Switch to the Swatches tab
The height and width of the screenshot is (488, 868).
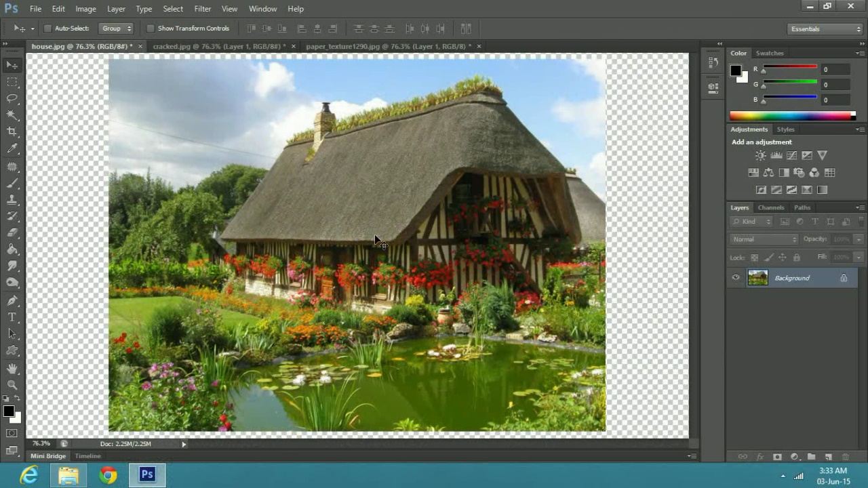click(770, 53)
